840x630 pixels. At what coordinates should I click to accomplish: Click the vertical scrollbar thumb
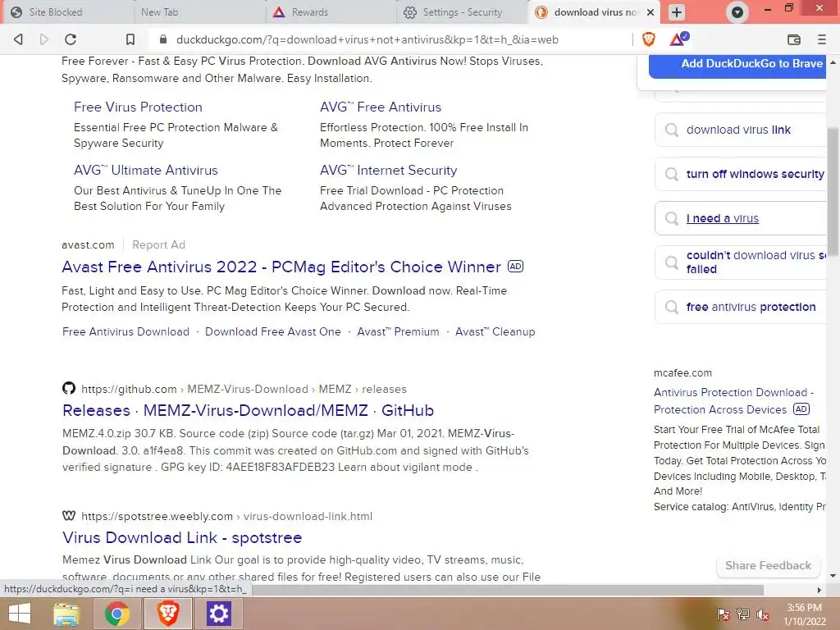tap(833, 193)
